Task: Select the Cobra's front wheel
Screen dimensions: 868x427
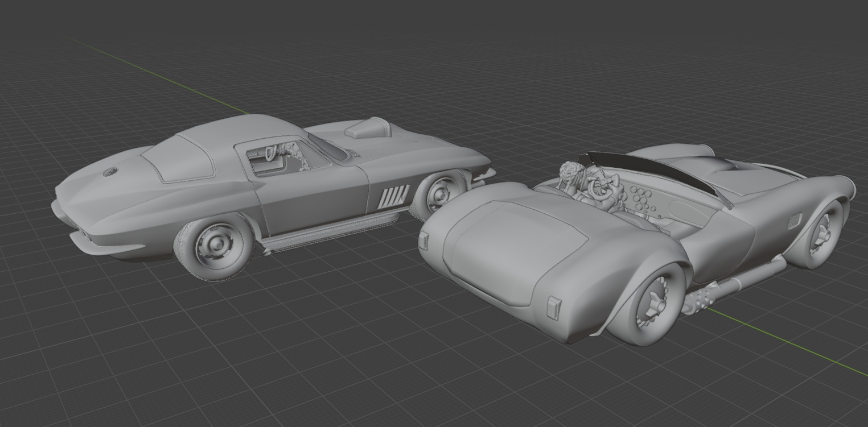Action: click(x=823, y=233)
